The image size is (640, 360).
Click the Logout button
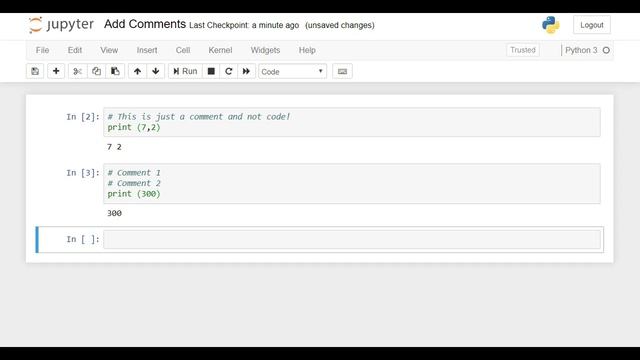click(x=591, y=25)
